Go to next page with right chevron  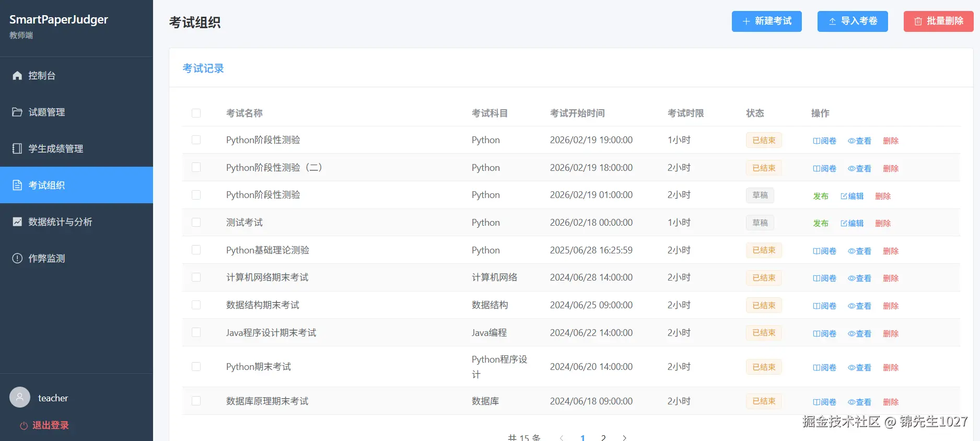624,438
